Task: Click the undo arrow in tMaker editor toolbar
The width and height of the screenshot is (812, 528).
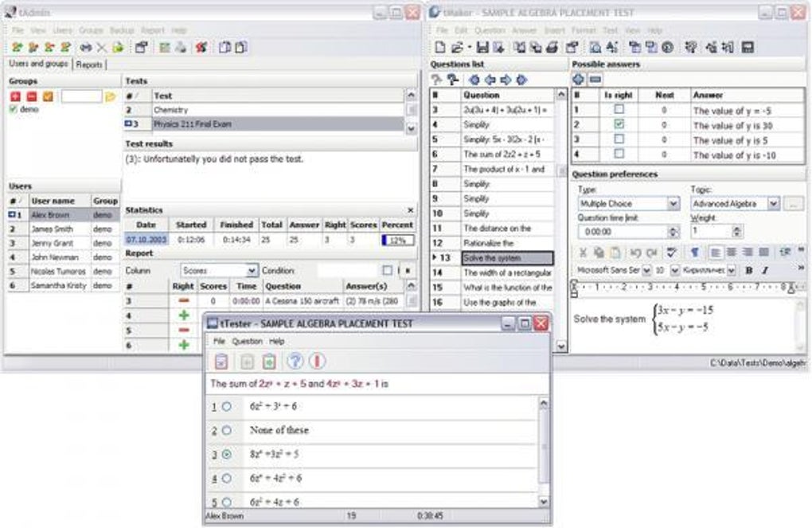Action: click(x=635, y=252)
